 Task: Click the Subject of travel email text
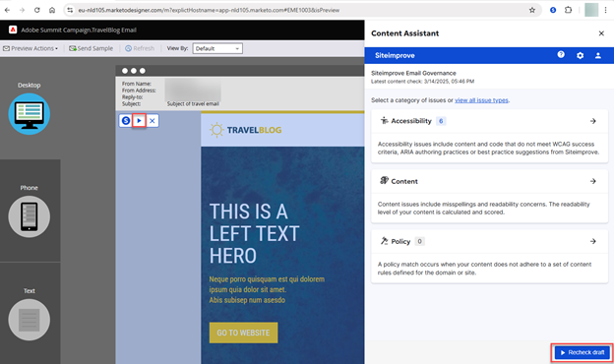[x=193, y=103]
